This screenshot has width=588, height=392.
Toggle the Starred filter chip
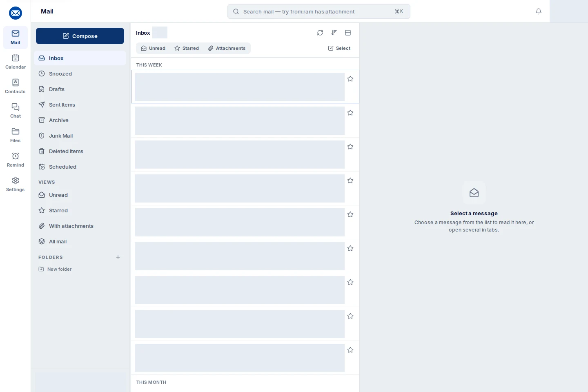point(187,48)
